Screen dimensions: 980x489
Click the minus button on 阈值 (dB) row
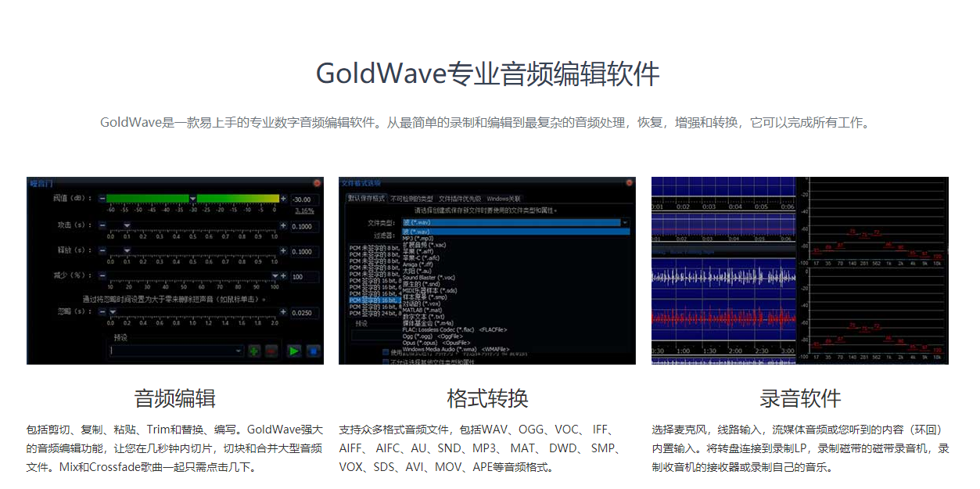pyautogui.click(x=102, y=200)
